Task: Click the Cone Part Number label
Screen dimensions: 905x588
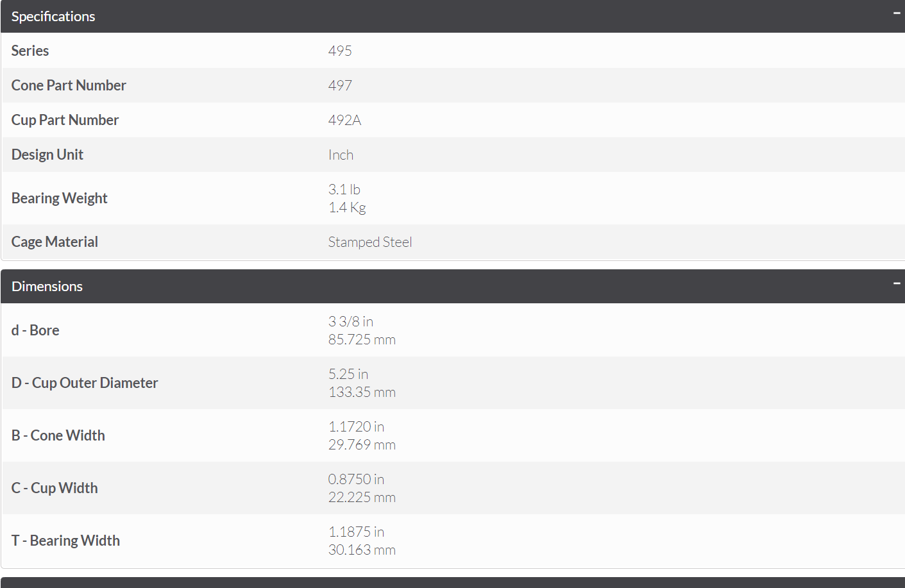Action: click(69, 85)
